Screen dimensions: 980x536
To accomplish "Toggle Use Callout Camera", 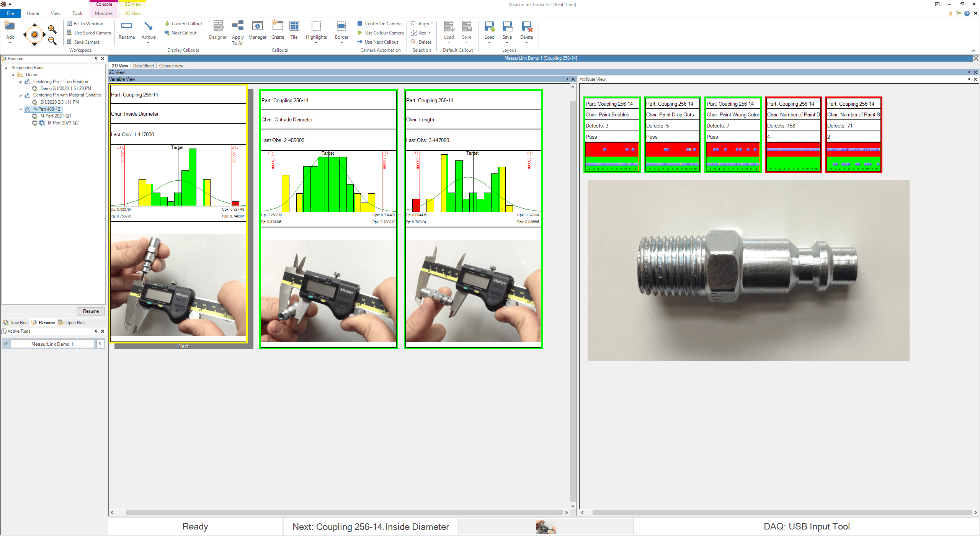I will 381,33.
